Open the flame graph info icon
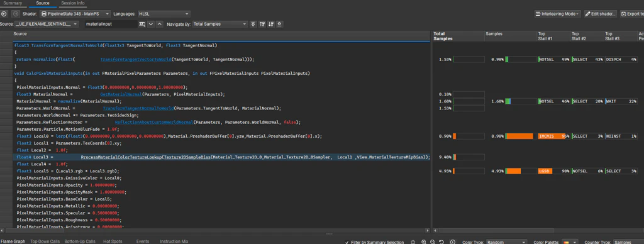644x244 pixels. coord(453,242)
